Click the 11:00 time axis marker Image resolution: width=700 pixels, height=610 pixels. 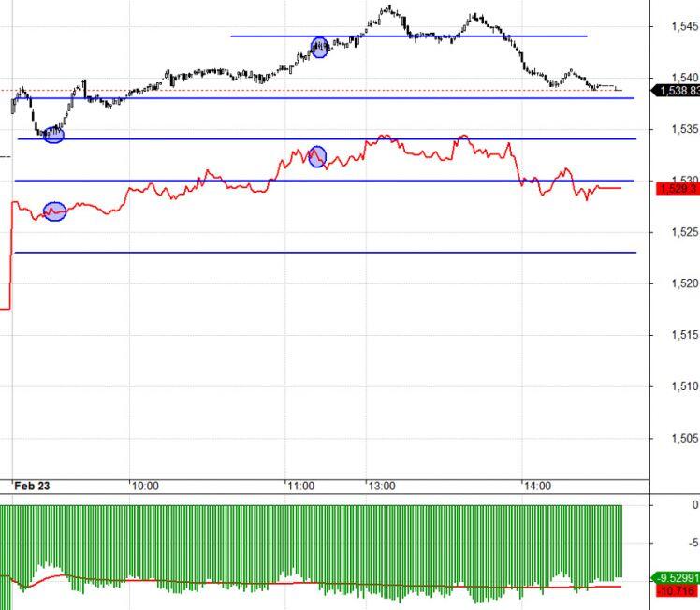coord(301,486)
